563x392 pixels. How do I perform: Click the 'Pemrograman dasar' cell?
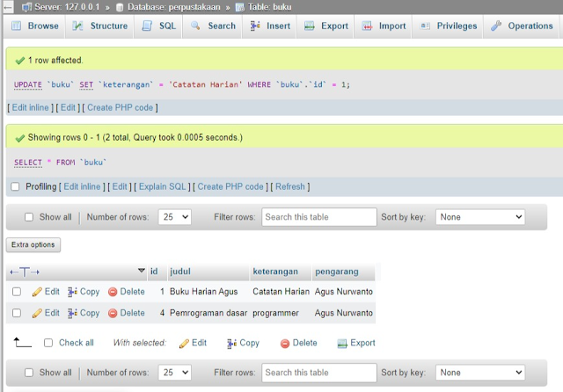[208, 313]
